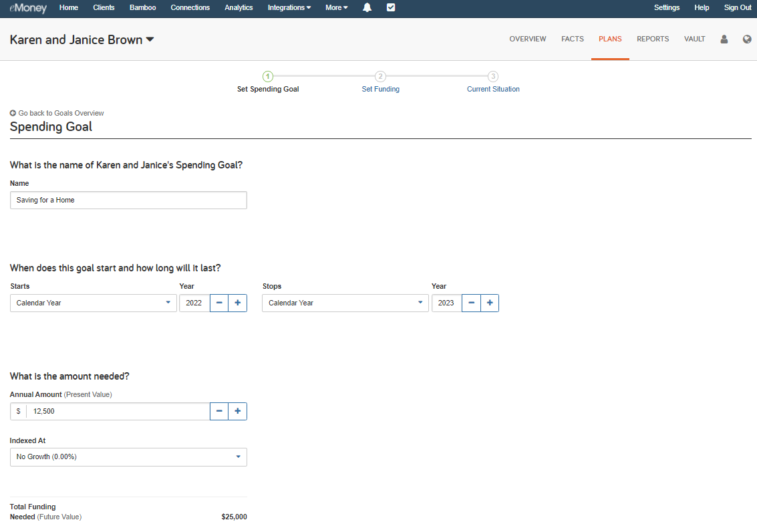Click the $25,000 total funding value
The height and width of the screenshot is (532, 757).
(x=234, y=517)
